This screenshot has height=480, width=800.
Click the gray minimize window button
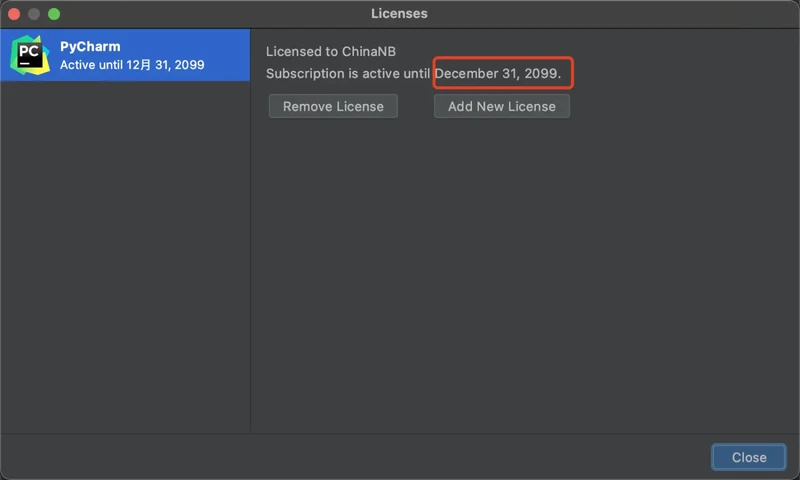coord(34,14)
